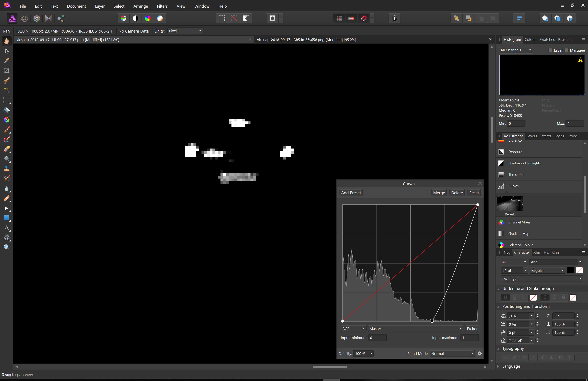This screenshot has height=381, width=588.
Task: Click the Picker button in Curves
Action: click(x=472, y=329)
